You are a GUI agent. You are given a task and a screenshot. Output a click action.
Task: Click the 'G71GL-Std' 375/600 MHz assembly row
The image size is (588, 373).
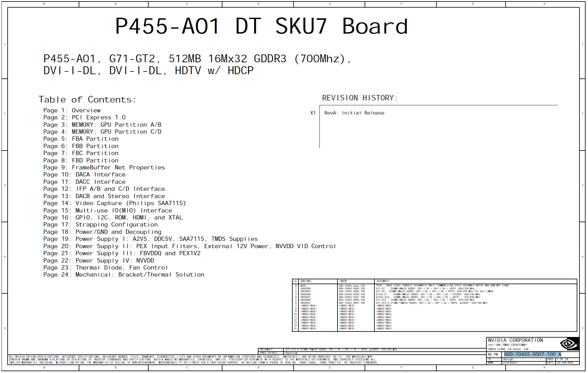428,297
